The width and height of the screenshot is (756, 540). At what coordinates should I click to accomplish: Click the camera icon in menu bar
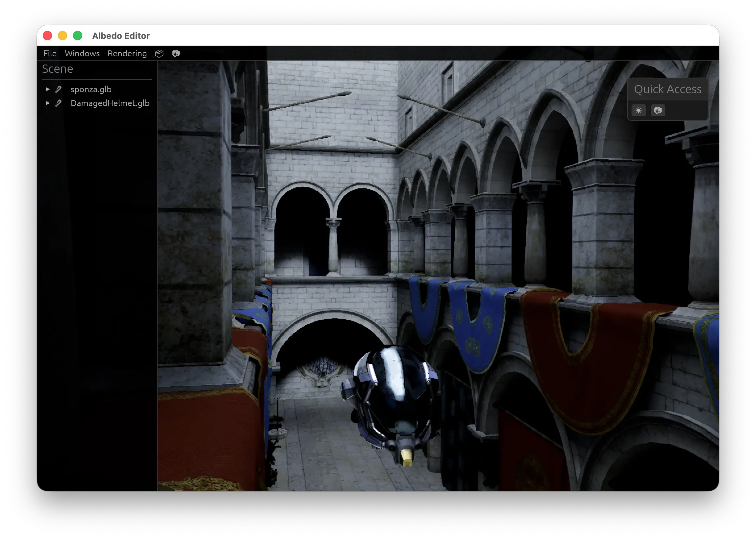[176, 54]
